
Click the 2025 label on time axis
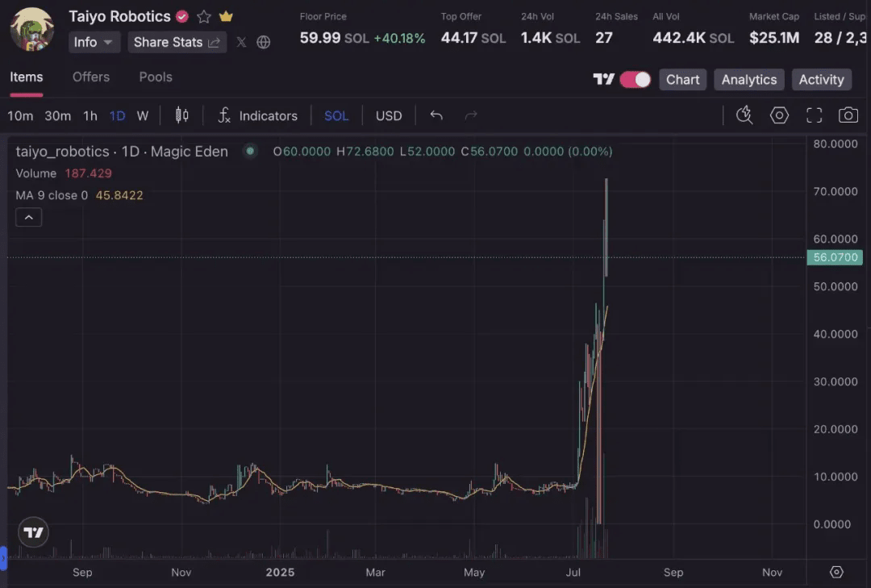pos(280,572)
